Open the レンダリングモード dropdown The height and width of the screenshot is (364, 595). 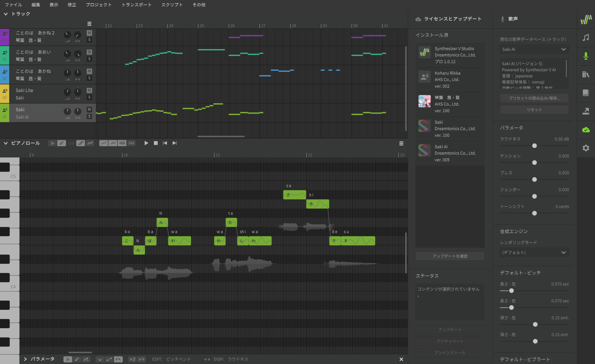[x=534, y=252]
